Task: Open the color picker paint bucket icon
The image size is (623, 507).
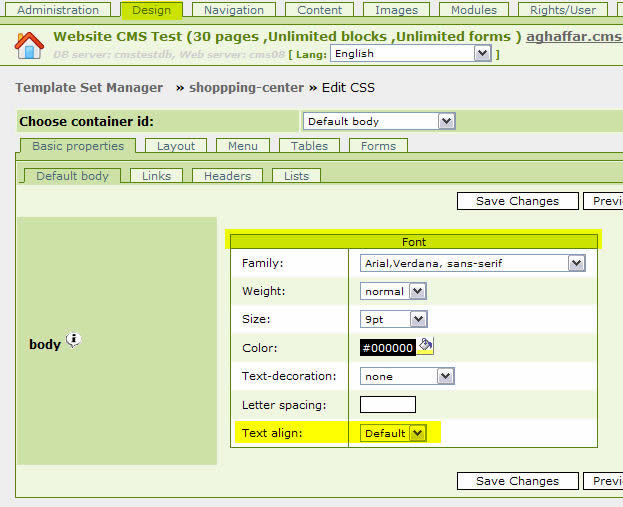Action: click(425, 346)
